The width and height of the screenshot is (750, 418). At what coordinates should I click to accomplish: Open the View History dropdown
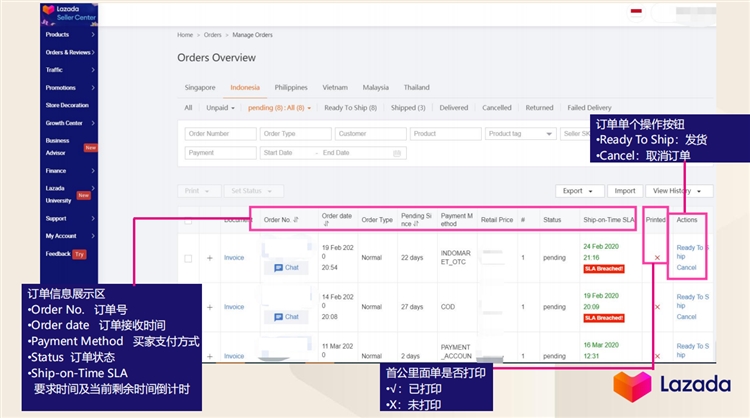coord(679,191)
